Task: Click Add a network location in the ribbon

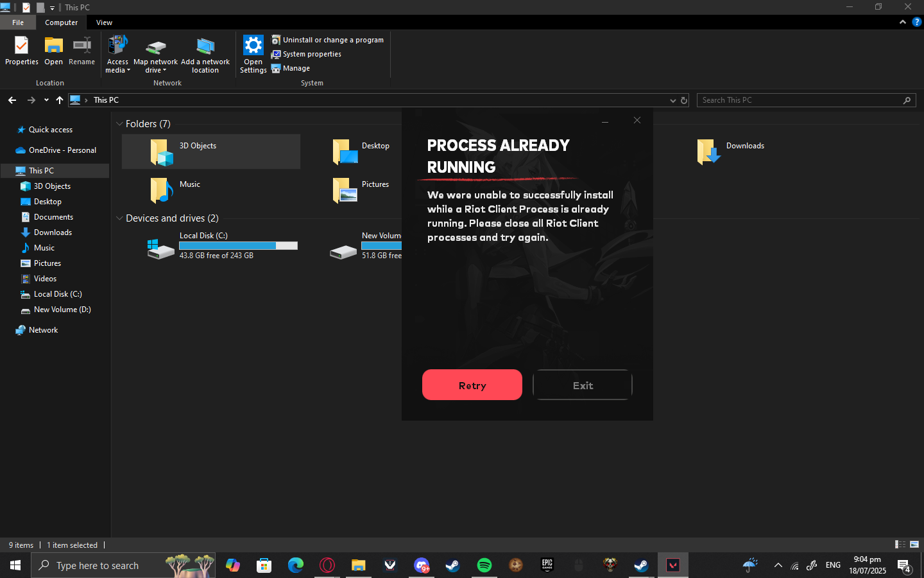Action: 205,54
